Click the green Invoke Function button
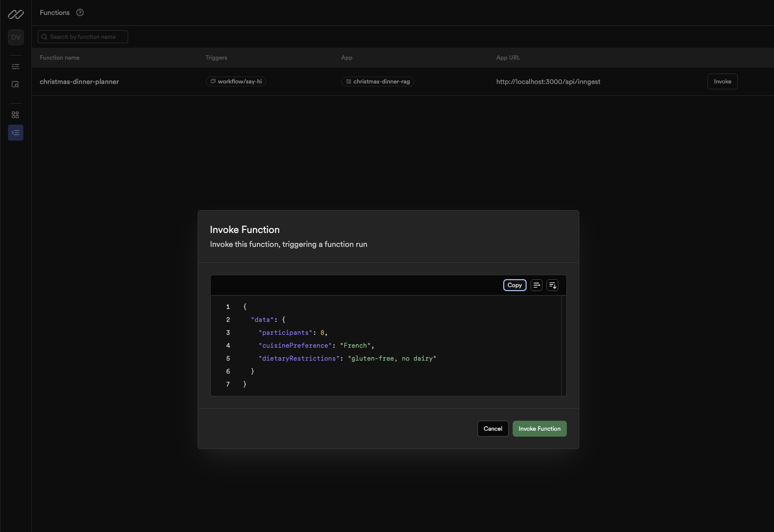Image resolution: width=774 pixels, height=532 pixels. [x=540, y=429]
